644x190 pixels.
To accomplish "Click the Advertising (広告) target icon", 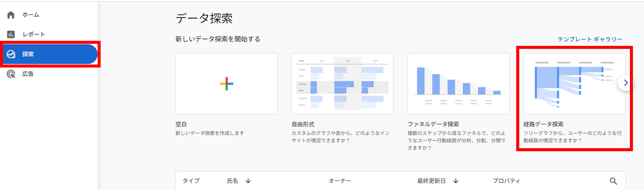I will point(11,74).
